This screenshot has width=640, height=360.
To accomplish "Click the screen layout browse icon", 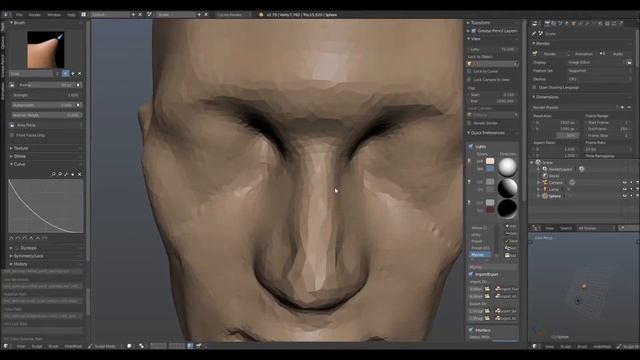I will [84, 14].
